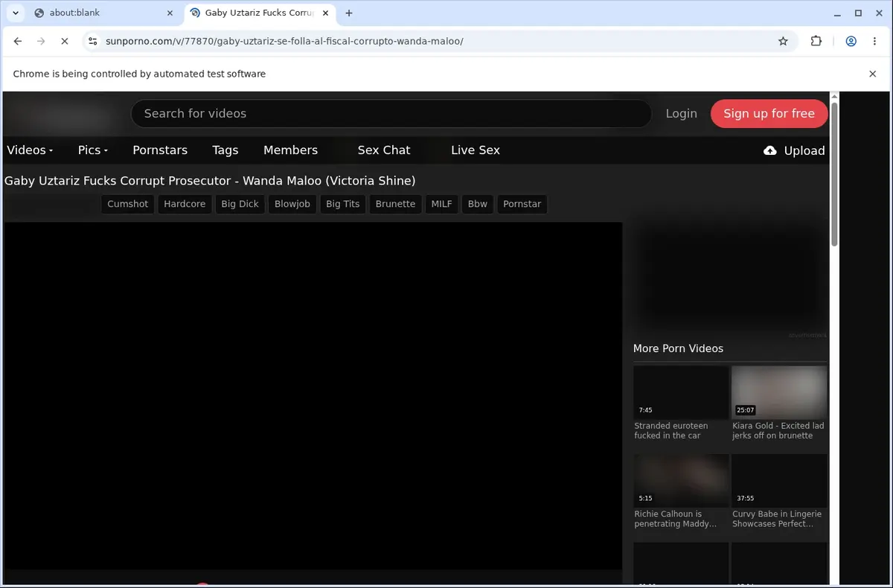Click the Search for videos field
The height and width of the screenshot is (588, 893).
coord(391,114)
